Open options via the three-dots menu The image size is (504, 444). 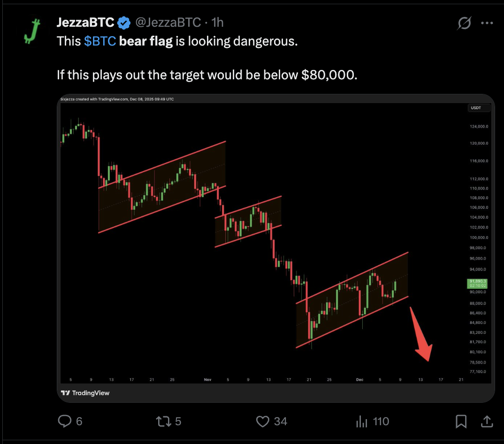[x=487, y=23]
